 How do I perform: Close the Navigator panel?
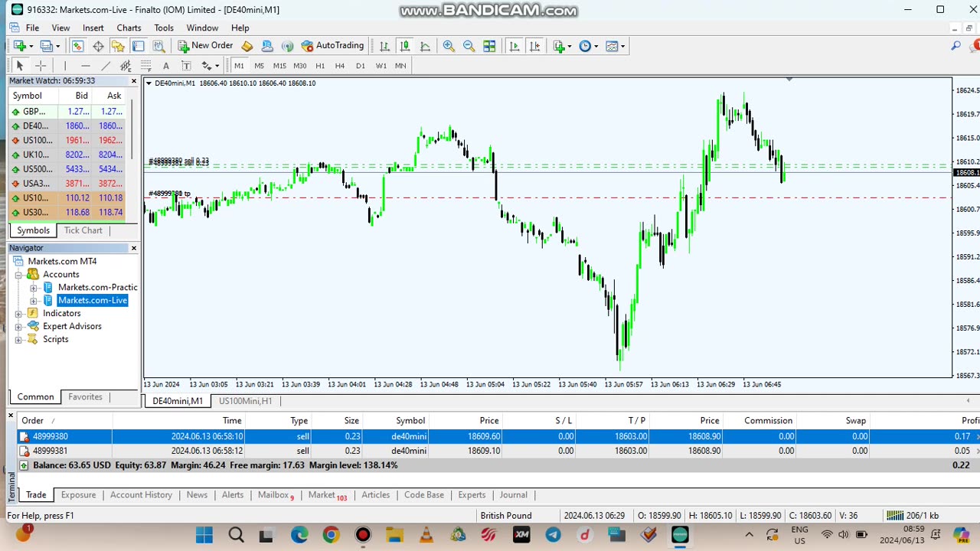pyautogui.click(x=134, y=248)
